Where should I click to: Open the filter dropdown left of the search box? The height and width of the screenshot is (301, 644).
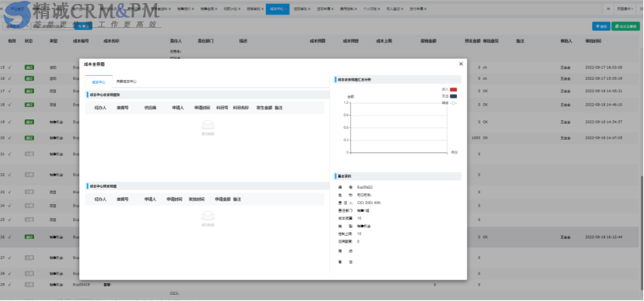[x=16, y=26]
